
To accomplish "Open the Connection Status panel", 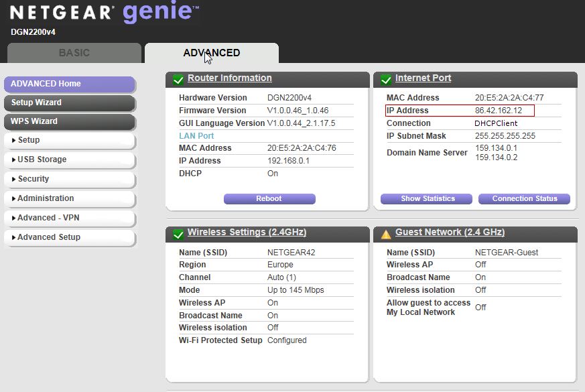I will click(523, 198).
